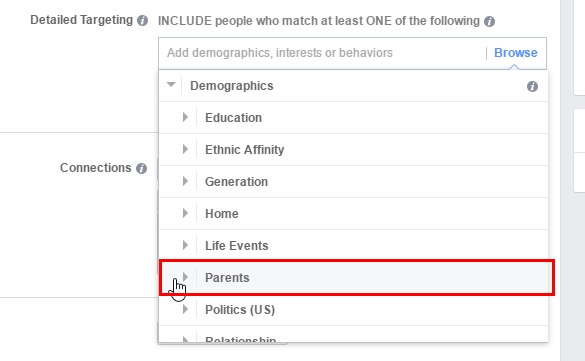Expand the Home category arrow

(185, 213)
